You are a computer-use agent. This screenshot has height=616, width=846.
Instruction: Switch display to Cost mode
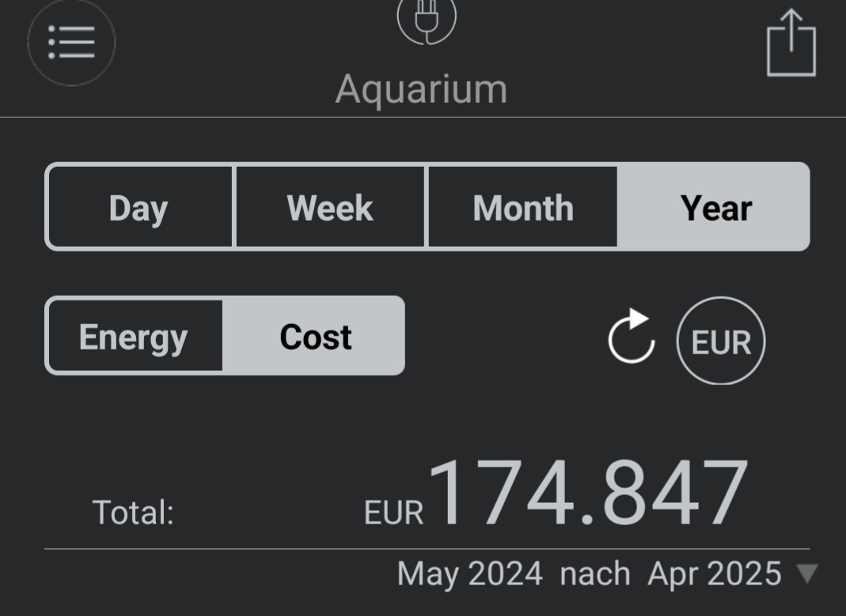314,336
